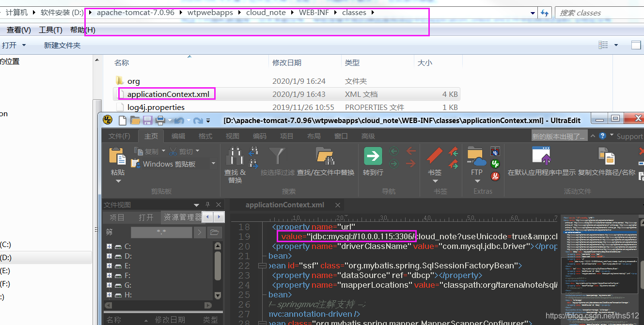Screen dimensions: 644x325
Task: Open the 文件(F) menu in UltraEdit
Action: [x=119, y=136]
